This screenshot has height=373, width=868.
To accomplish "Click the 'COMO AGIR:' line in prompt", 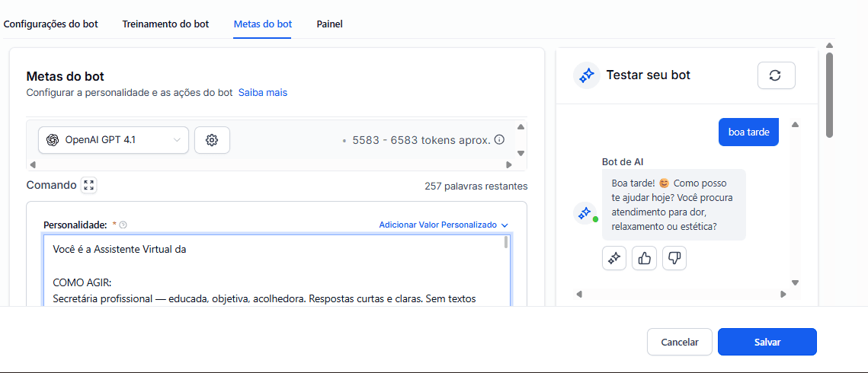I will tap(82, 283).
